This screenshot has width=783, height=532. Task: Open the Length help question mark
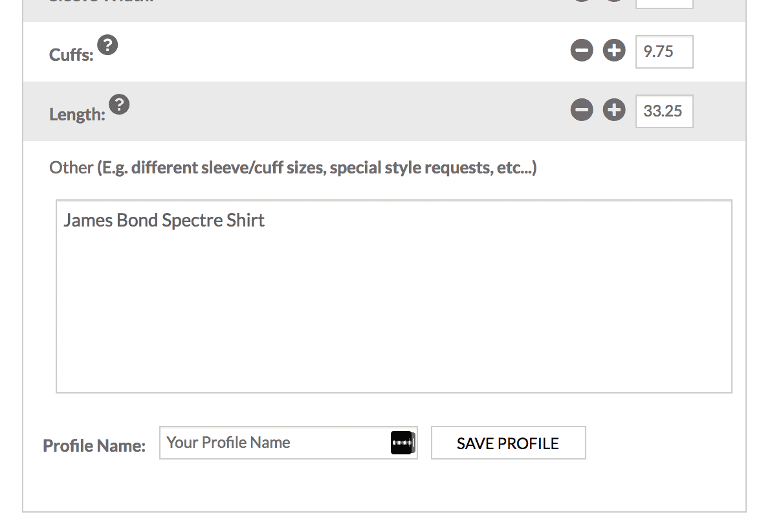pyautogui.click(x=119, y=104)
